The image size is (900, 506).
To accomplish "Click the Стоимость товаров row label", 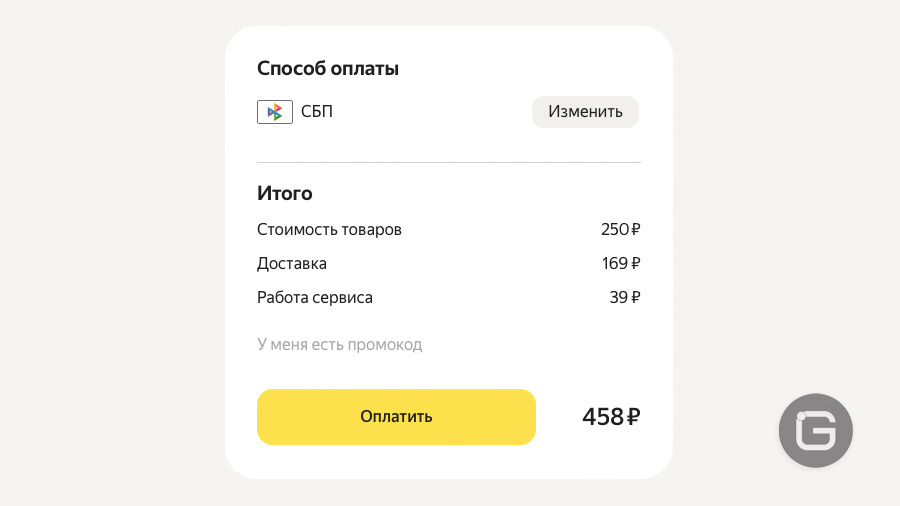I will [329, 229].
